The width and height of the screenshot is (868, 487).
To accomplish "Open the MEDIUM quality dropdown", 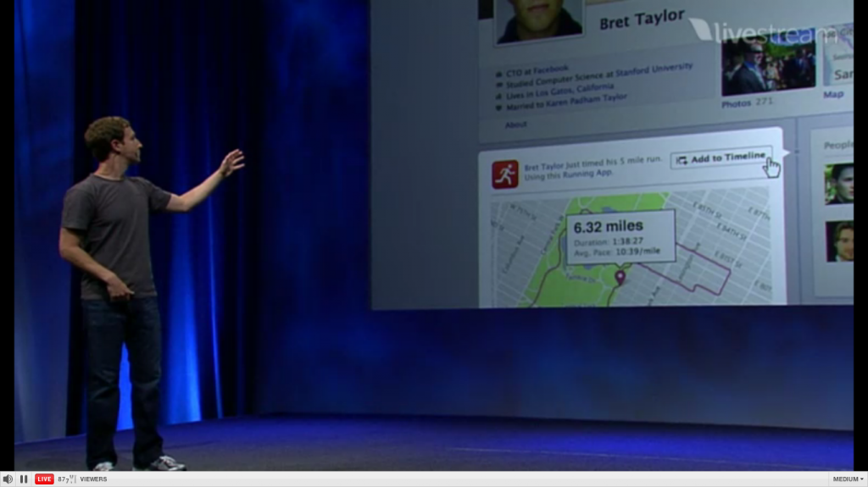I will (848, 479).
